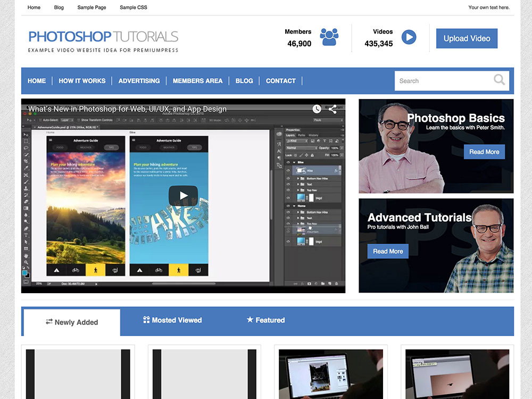Image resolution: width=532 pixels, height=399 pixels.
Task: Click the Members group icon
Action: 329,37
